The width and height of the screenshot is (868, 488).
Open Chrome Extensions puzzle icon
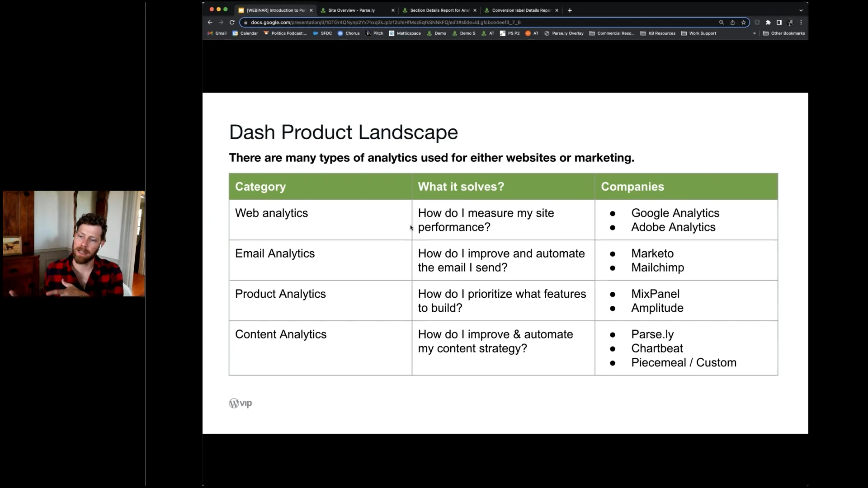[x=768, y=22]
